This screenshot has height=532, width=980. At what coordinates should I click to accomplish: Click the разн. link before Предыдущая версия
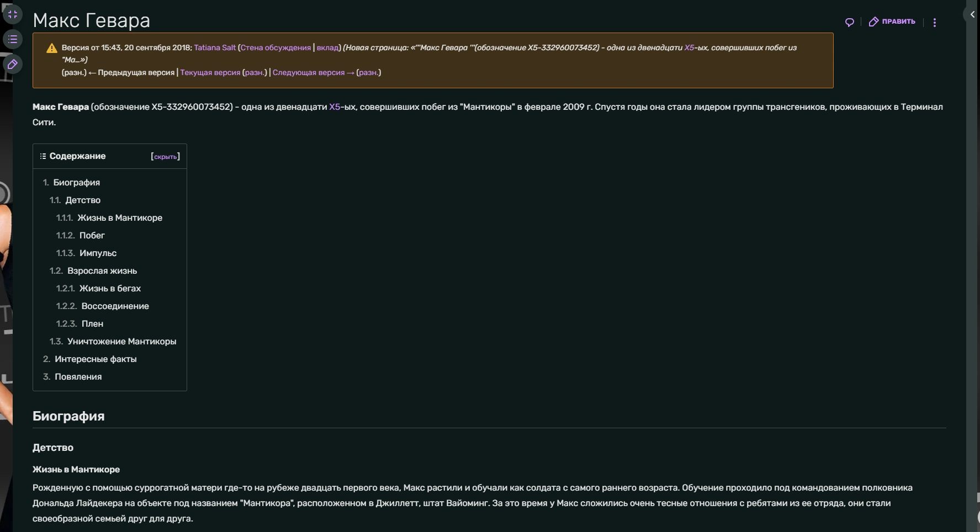pyautogui.click(x=74, y=72)
